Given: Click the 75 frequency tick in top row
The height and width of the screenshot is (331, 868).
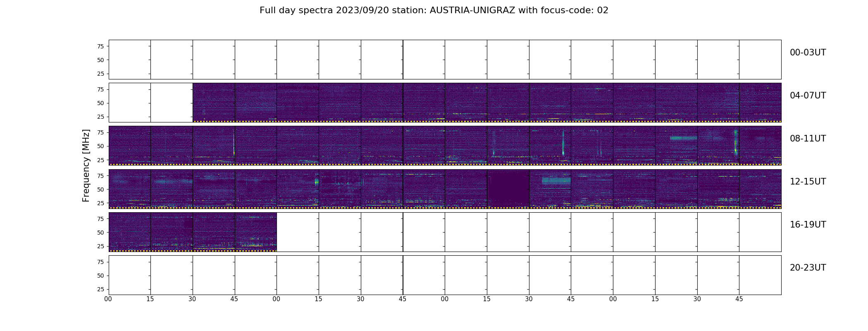Looking at the screenshot, I should [100, 46].
